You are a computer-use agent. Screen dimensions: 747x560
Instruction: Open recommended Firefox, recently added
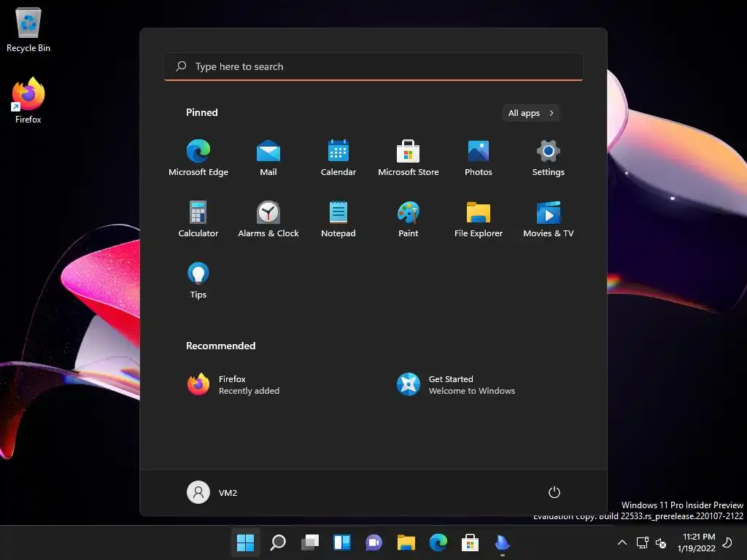(233, 384)
